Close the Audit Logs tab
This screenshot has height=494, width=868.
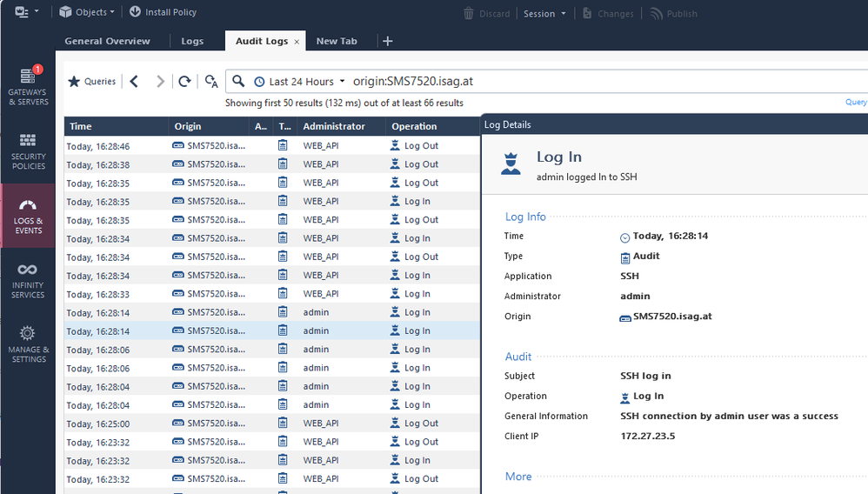click(x=297, y=42)
